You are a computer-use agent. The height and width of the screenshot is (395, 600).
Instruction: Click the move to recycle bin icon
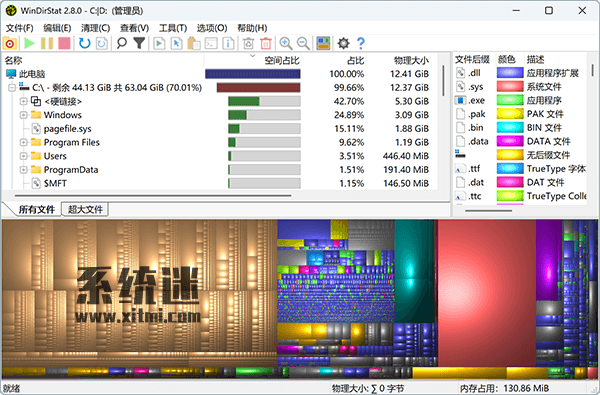point(248,43)
